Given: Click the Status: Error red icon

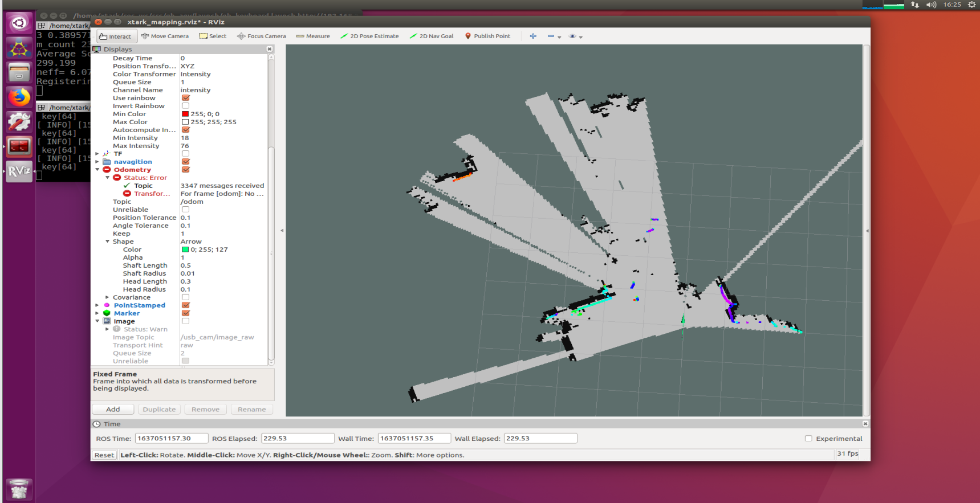Looking at the screenshot, I should [x=117, y=178].
